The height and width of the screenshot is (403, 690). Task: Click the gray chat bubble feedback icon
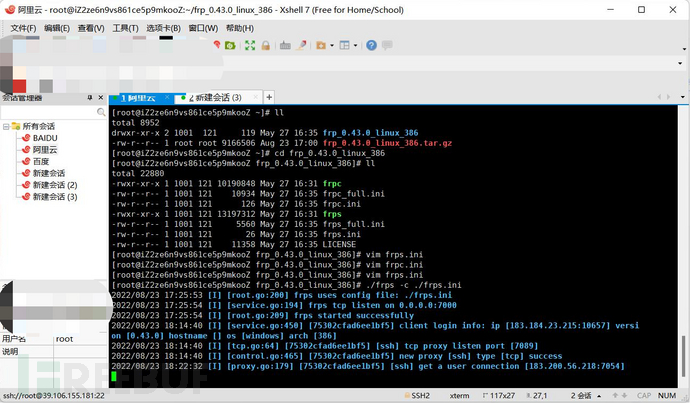(387, 45)
